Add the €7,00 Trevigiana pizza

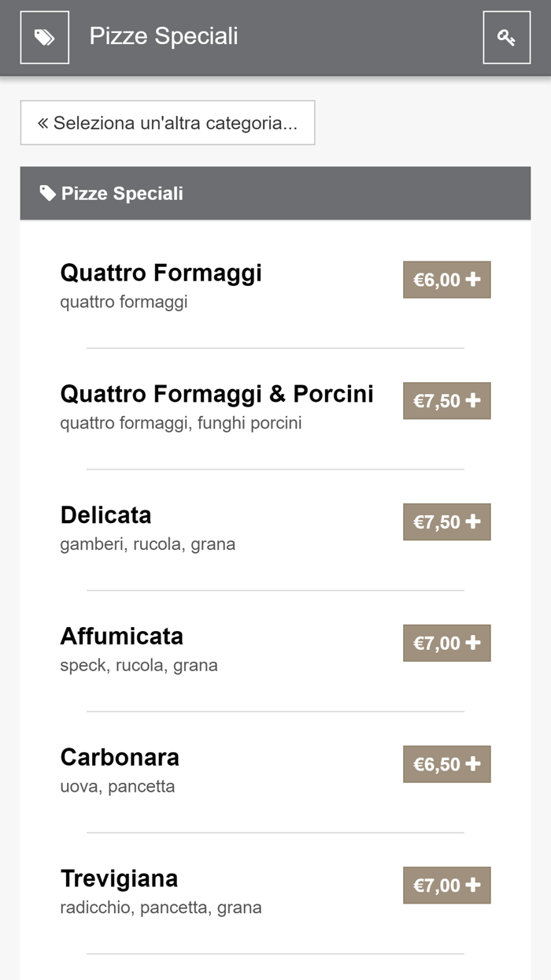pos(446,885)
